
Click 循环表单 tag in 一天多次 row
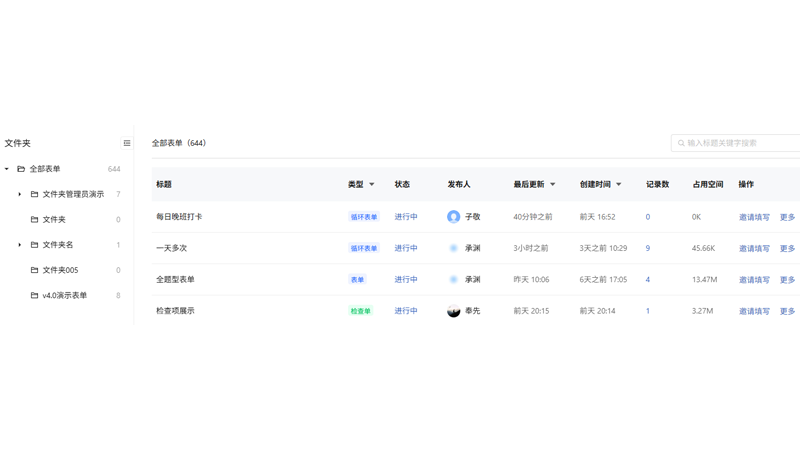(x=364, y=248)
